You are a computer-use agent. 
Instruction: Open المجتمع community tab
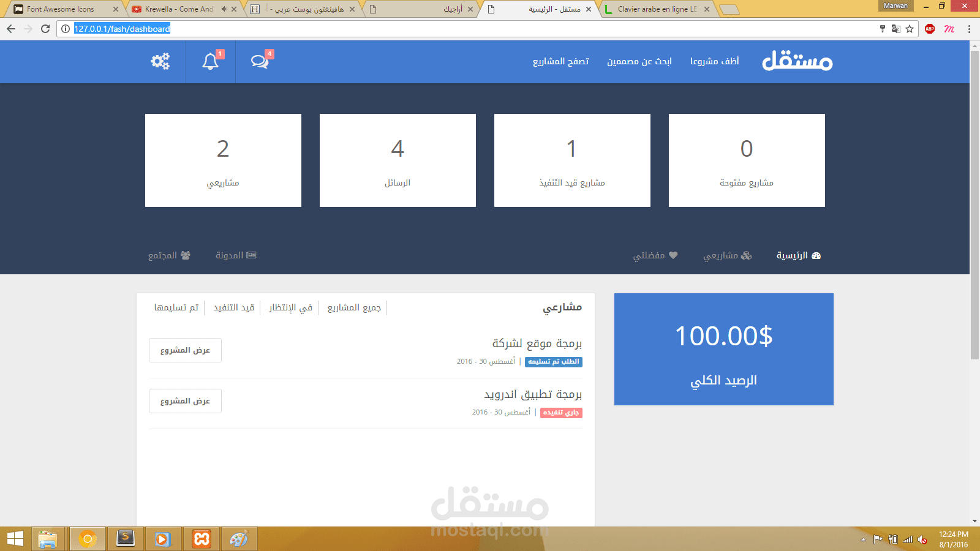point(169,255)
